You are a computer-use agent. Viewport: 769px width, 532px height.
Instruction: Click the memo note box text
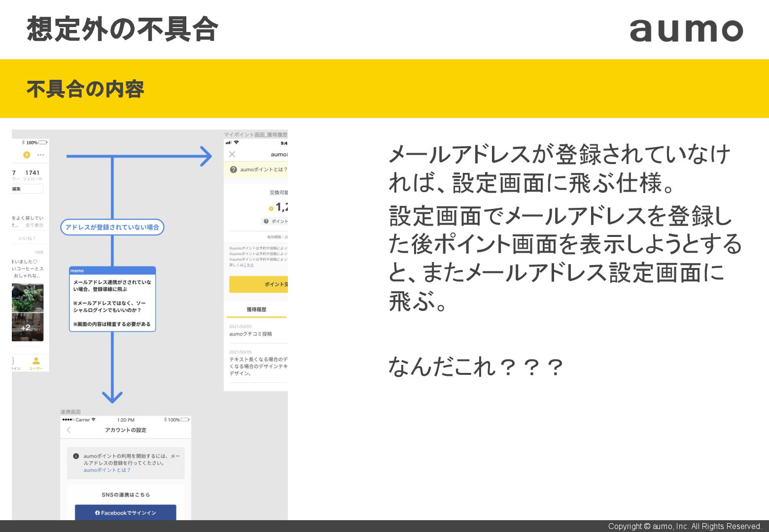[112, 303]
